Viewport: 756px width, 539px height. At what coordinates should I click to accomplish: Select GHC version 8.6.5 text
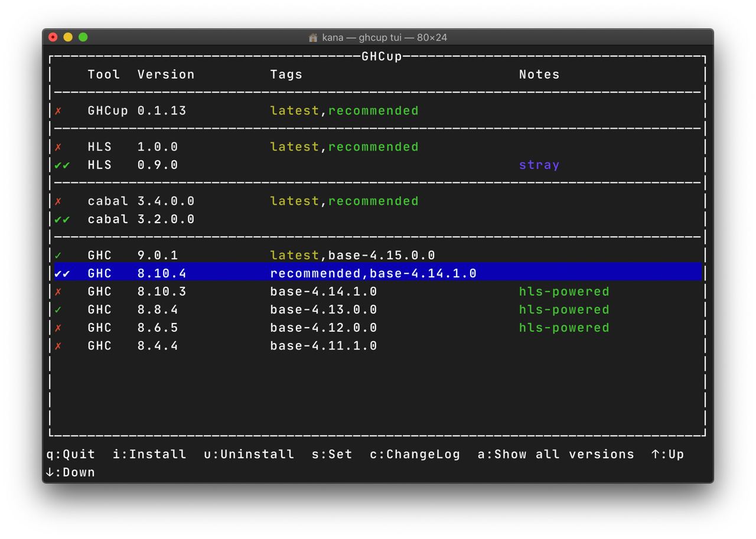[x=158, y=328]
